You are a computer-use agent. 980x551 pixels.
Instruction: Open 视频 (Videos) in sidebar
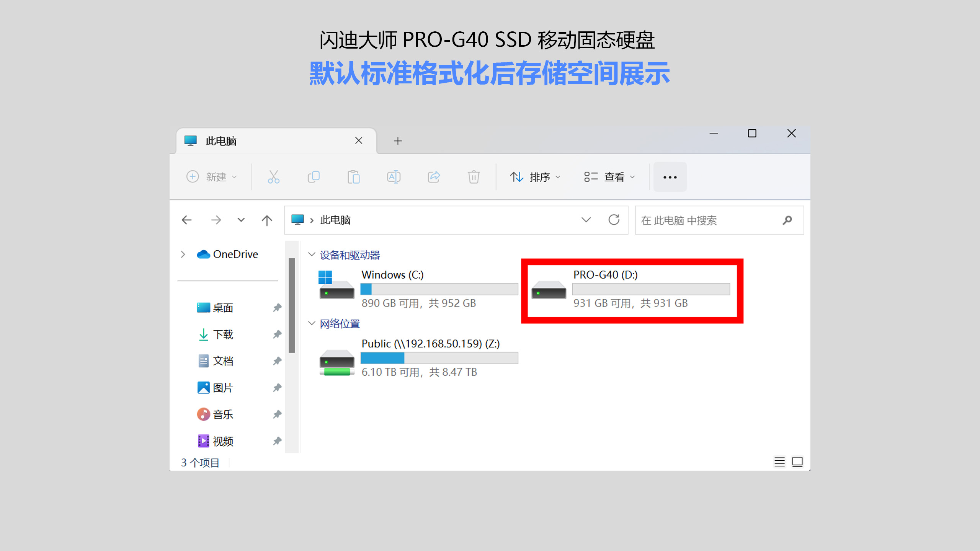tap(216, 441)
